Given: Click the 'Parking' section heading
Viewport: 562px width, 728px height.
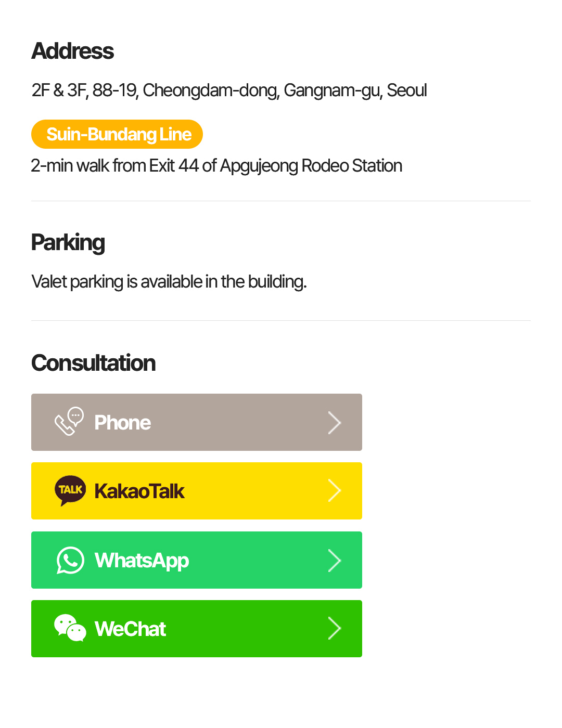Looking at the screenshot, I should (x=68, y=242).
